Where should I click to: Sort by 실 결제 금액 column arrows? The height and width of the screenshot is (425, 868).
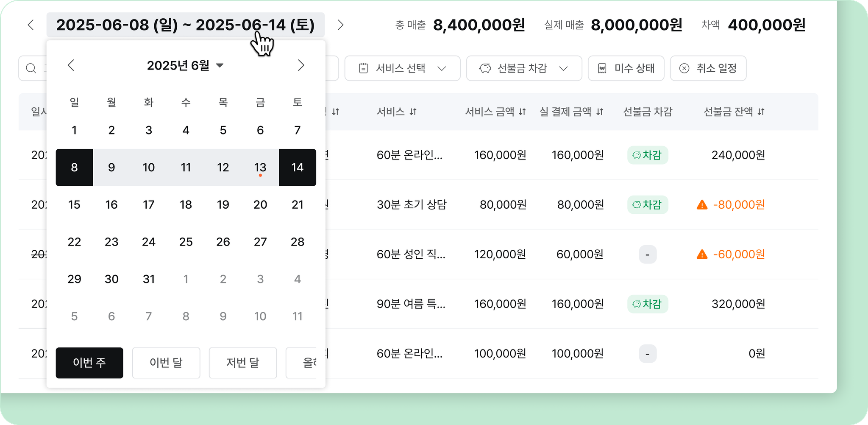(x=600, y=112)
